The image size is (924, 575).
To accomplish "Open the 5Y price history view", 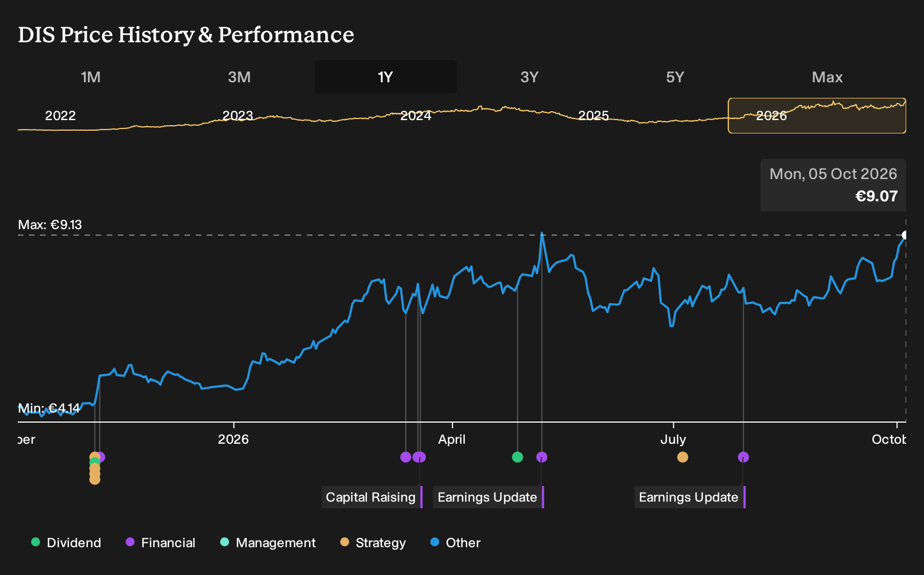I will (675, 77).
